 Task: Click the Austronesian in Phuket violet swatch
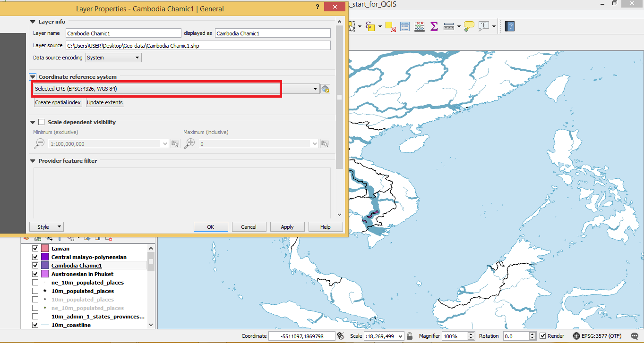pyautogui.click(x=45, y=274)
